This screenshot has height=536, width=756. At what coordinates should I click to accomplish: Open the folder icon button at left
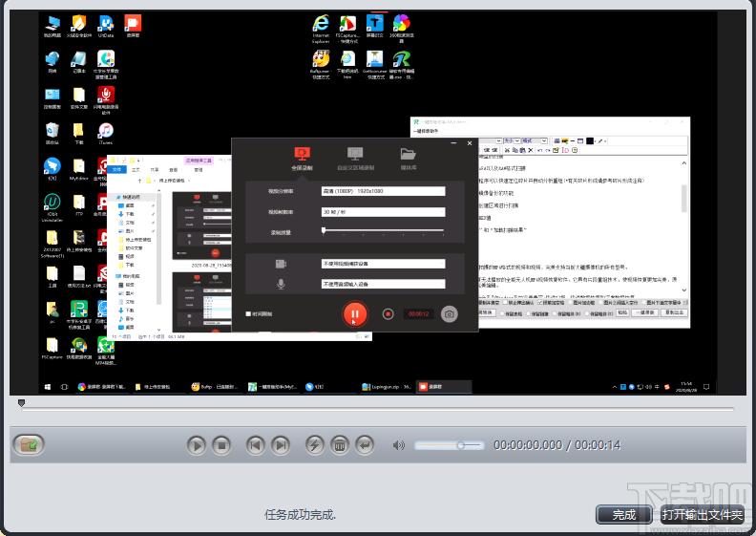pyautogui.click(x=29, y=444)
